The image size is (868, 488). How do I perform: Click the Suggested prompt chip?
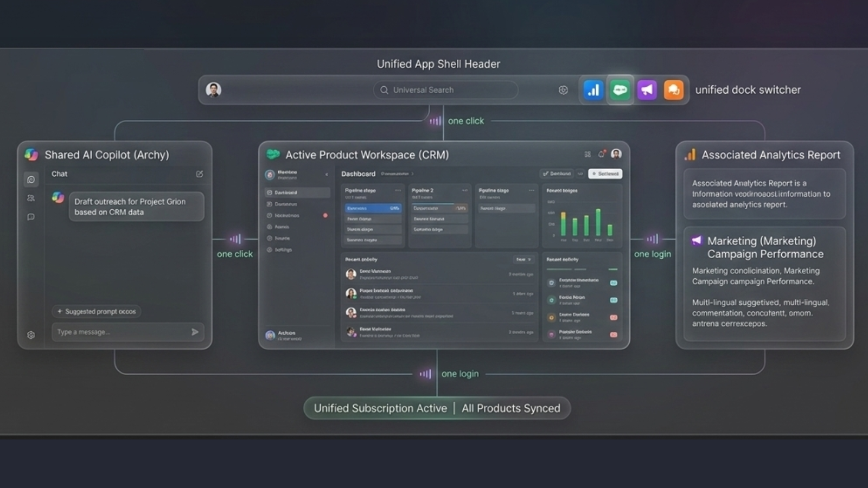[x=97, y=312]
